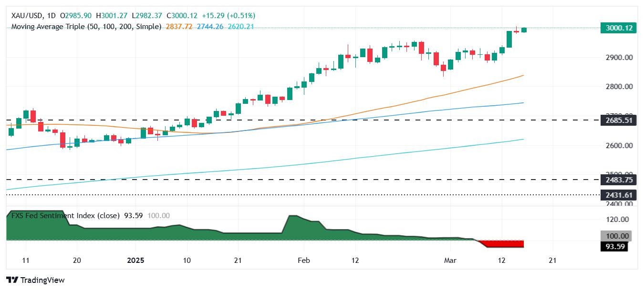
Task: Click the blue 100-period MA value 2744.26
Action: [209, 27]
